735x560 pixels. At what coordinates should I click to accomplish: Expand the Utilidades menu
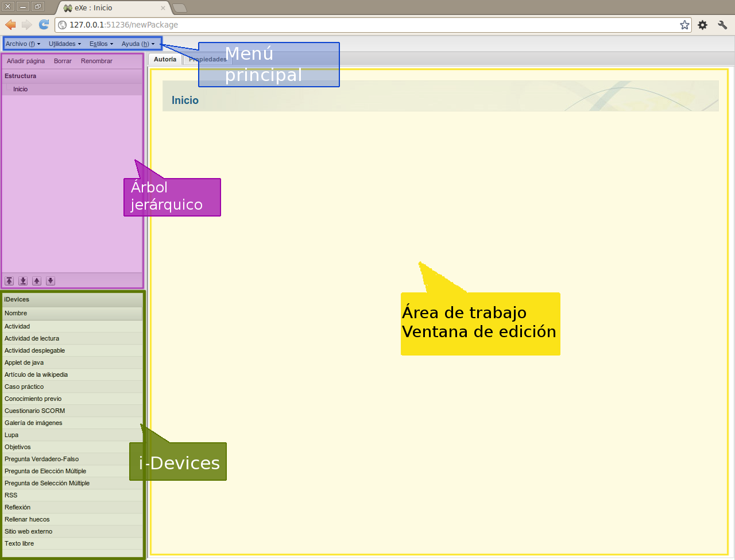click(64, 44)
